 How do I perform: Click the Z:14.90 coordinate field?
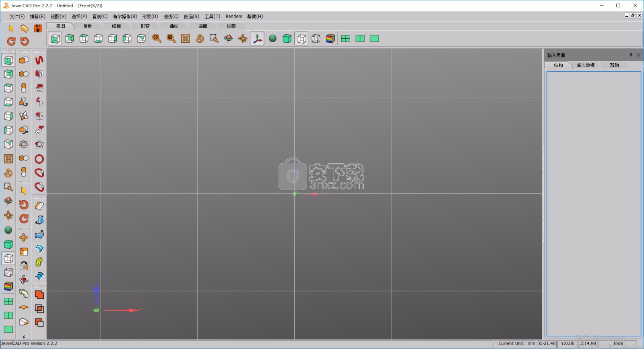588,344
